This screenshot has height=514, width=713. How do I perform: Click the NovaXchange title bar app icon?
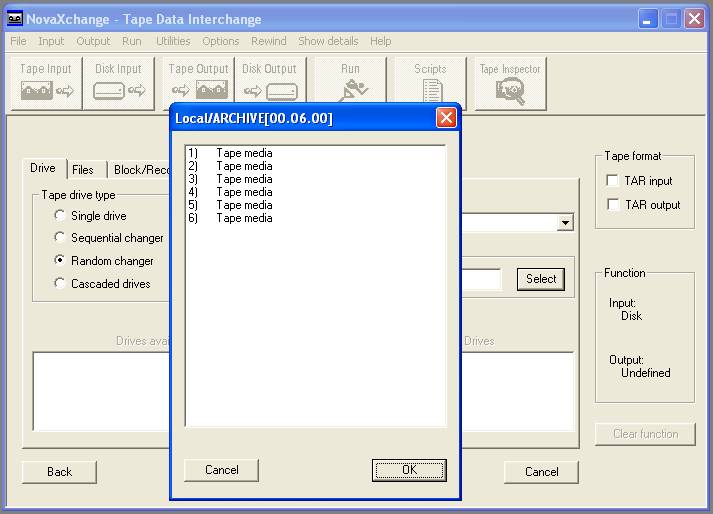point(15,19)
